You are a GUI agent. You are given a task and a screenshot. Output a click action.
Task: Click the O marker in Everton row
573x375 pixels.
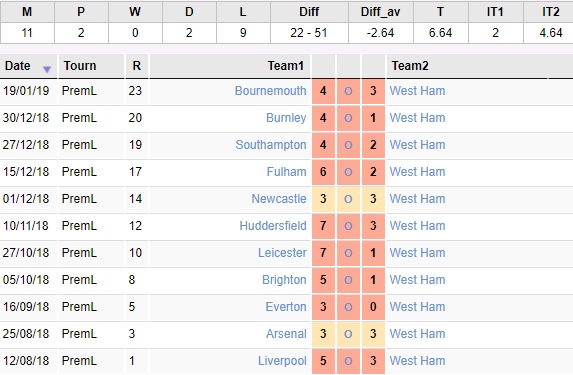(x=348, y=307)
